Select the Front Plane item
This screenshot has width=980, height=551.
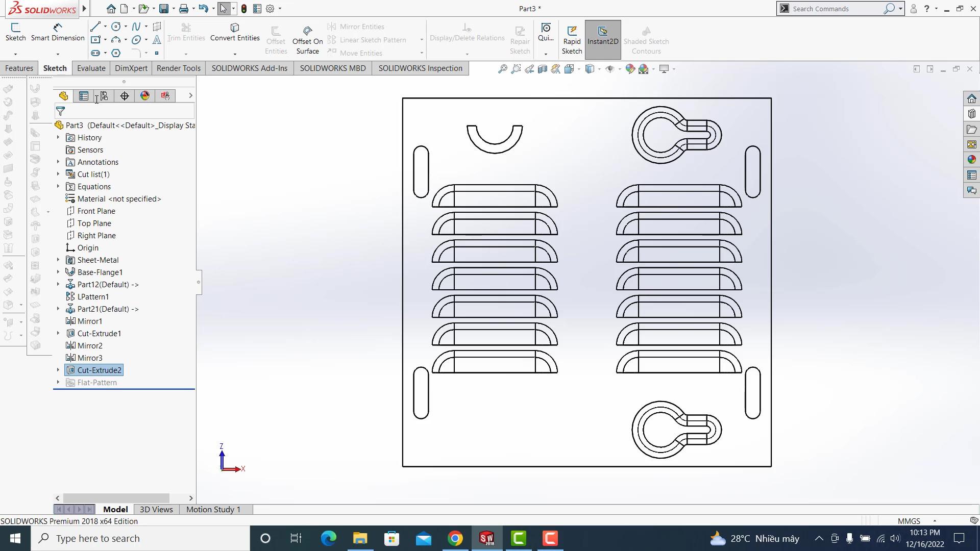(96, 211)
